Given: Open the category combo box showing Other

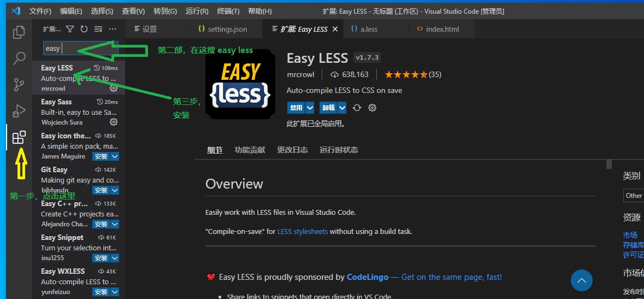Looking at the screenshot, I should tap(633, 196).
